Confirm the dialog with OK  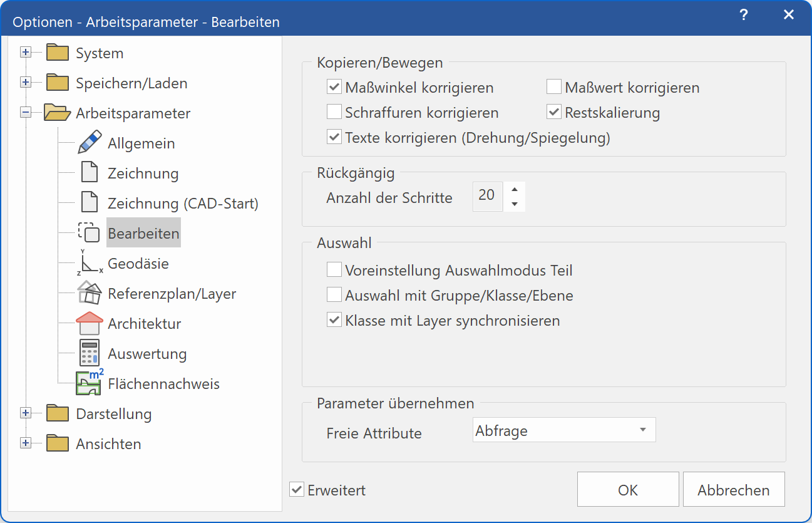pyautogui.click(x=628, y=490)
